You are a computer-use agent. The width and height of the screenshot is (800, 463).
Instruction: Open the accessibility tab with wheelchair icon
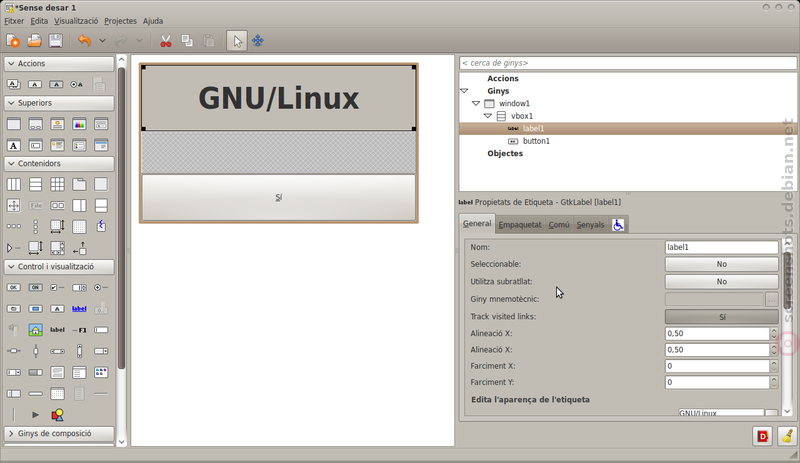pos(618,225)
